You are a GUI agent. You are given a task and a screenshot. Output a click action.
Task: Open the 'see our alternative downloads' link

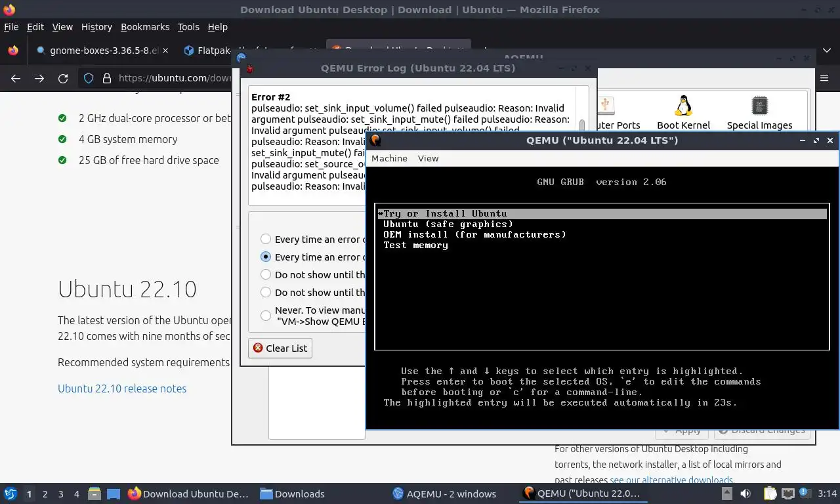671,480
